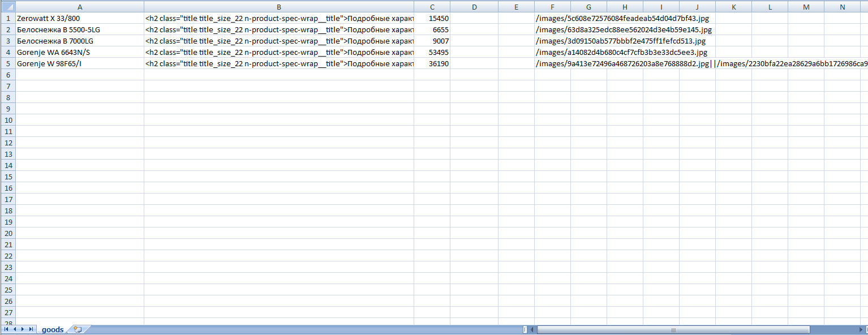Select column C header
The height and width of the screenshot is (335, 868).
(x=432, y=7)
